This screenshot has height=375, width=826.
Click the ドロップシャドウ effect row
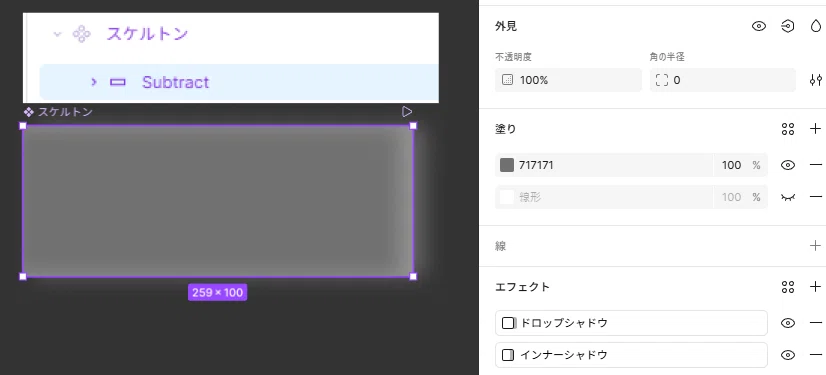pos(631,323)
